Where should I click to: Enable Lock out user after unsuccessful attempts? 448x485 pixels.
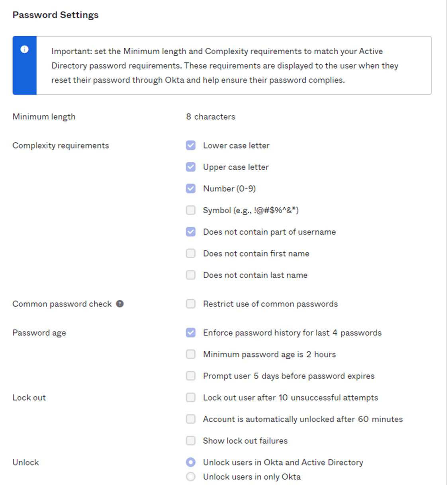191,397
